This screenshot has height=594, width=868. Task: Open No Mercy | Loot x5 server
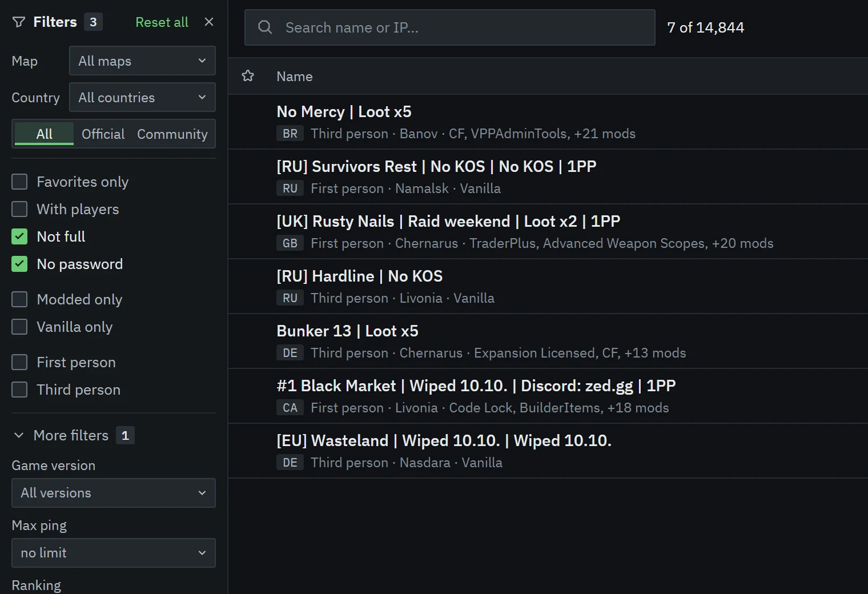tap(548, 122)
